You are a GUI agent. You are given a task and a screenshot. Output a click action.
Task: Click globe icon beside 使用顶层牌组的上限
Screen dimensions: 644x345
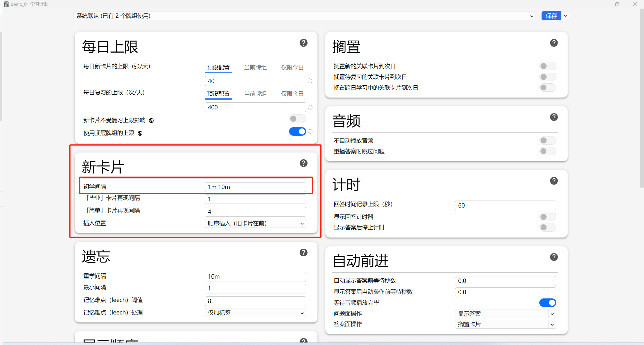pos(140,133)
